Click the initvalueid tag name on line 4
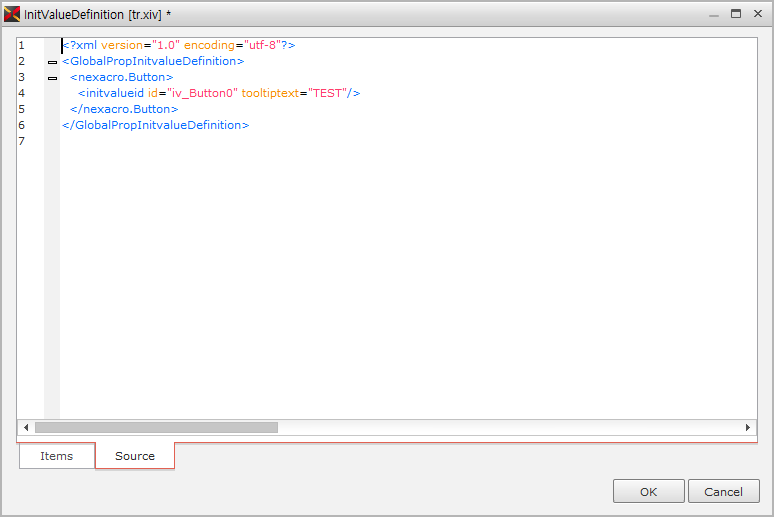This screenshot has height=517, width=774. [x=114, y=93]
